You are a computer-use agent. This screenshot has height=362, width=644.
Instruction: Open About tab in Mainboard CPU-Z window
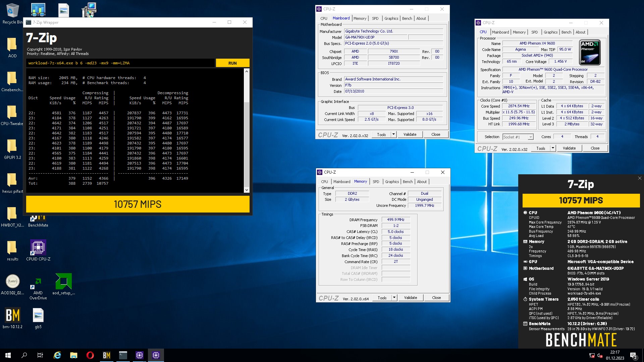click(421, 18)
